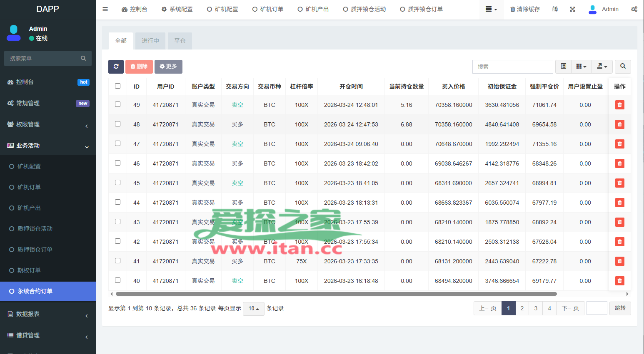Click the settings gears icon top right
Viewport: 644px width, 354px height.
(634, 9)
